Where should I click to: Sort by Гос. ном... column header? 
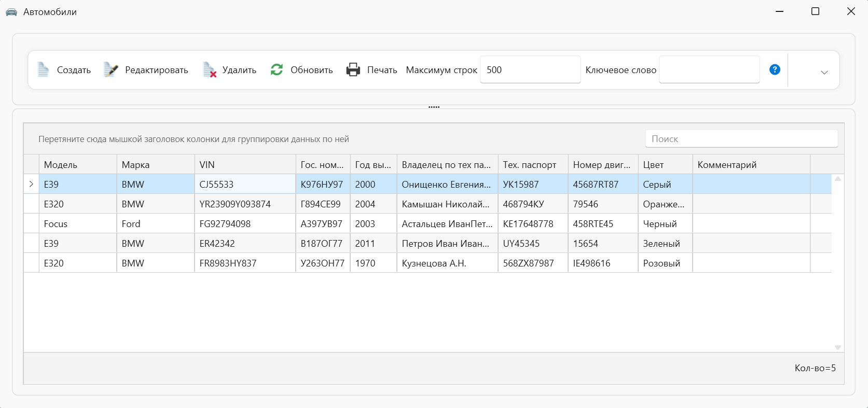tap(323, 164)
